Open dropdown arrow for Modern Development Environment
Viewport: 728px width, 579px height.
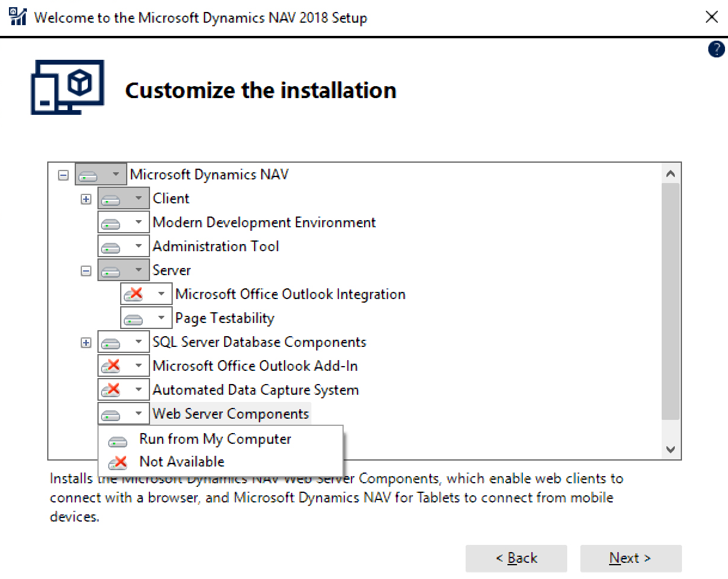pyautogui.click(x=139, y=223)
